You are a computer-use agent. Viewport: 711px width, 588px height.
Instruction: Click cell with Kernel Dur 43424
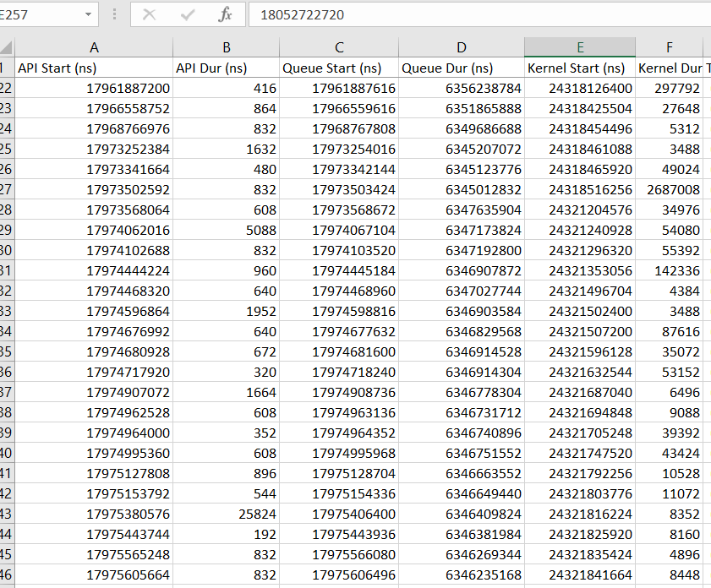pyautogui.click(x=670, y=454)
